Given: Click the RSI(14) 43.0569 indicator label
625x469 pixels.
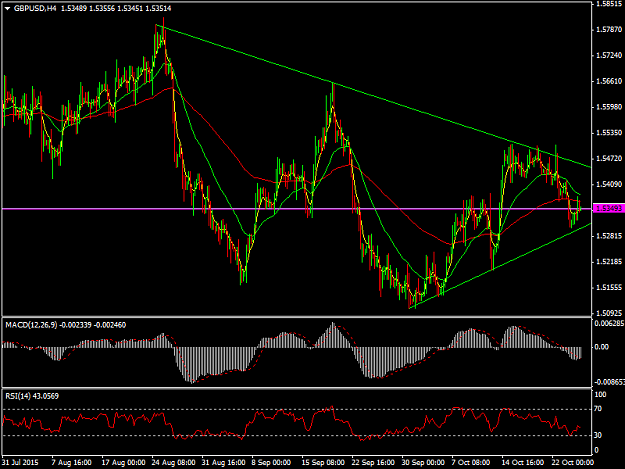Looking at the screenshot, I should [x=32, y=396].
